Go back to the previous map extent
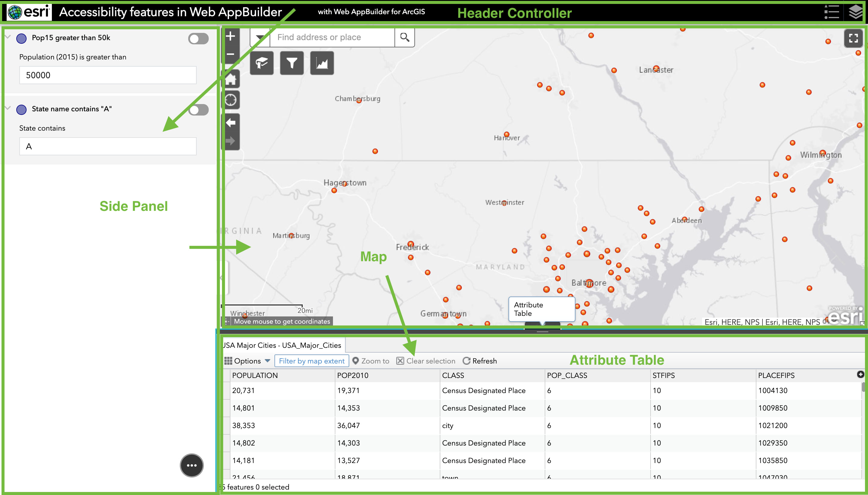Screen dimensions: 868x495 [x=231, y=123]
